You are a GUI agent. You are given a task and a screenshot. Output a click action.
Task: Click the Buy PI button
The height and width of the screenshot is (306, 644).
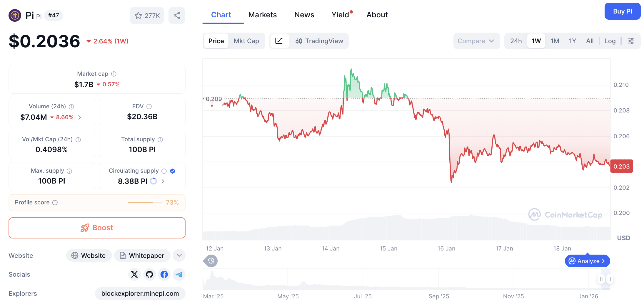pos(623,11)
